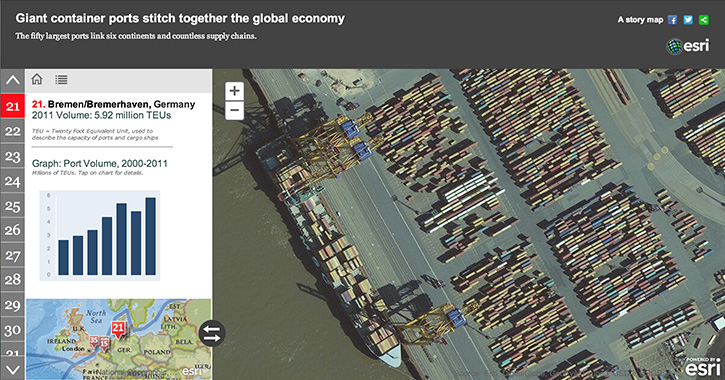
Task: Click the Graph: Port Volume, 2000-2011 heading
Action: [99, 164]
